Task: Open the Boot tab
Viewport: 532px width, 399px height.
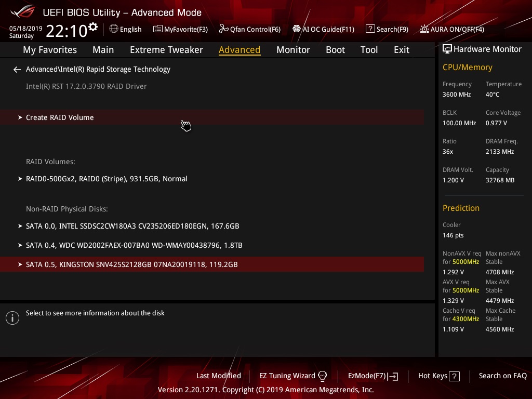Action: coord(335,50)
